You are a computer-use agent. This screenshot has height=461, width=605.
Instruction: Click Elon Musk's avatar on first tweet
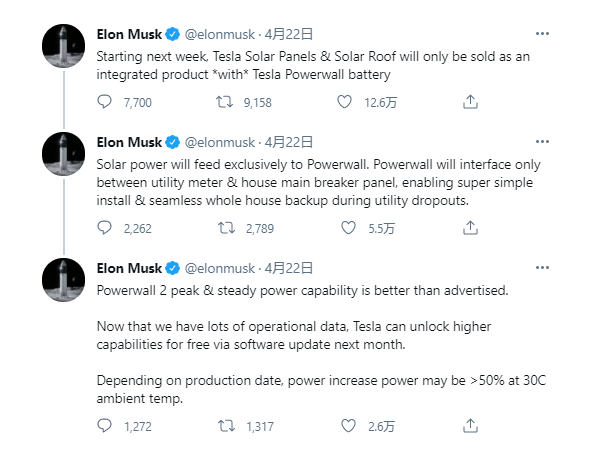click(x=62, y=45)
